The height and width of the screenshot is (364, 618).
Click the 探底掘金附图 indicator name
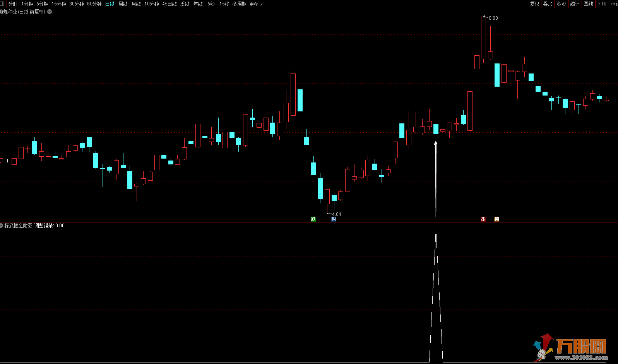point(19,226)
